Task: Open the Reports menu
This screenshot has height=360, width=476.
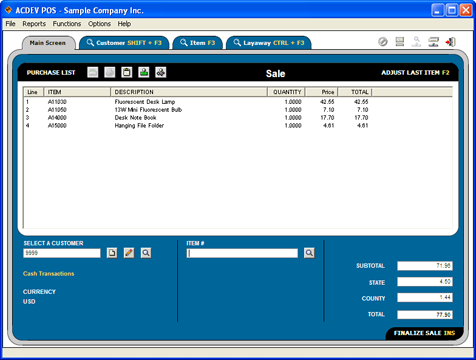Action: pyautogui.click(x=34, y=24)
